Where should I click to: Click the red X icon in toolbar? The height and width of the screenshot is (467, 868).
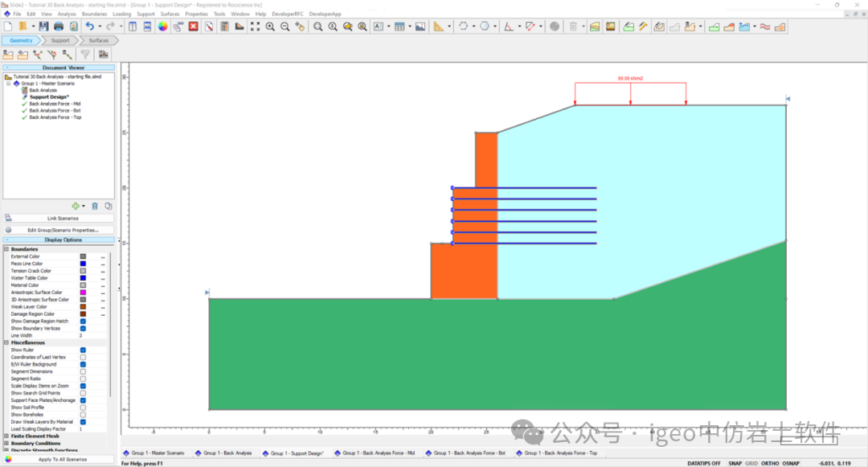(193, 27)
